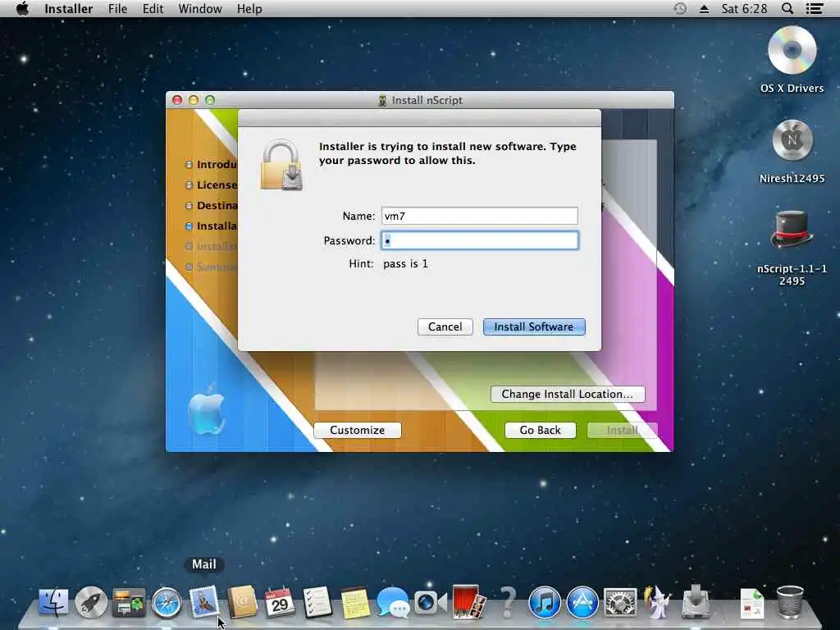Click the eject icon in menu bar
This screenshot has height=630, width=840.
[704, 8]
